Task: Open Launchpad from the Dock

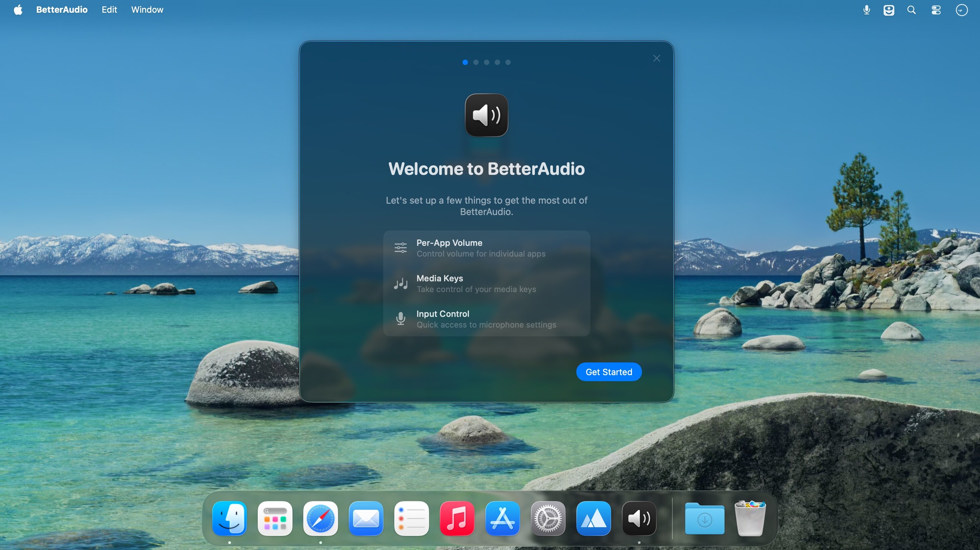Action: (275, 518)
